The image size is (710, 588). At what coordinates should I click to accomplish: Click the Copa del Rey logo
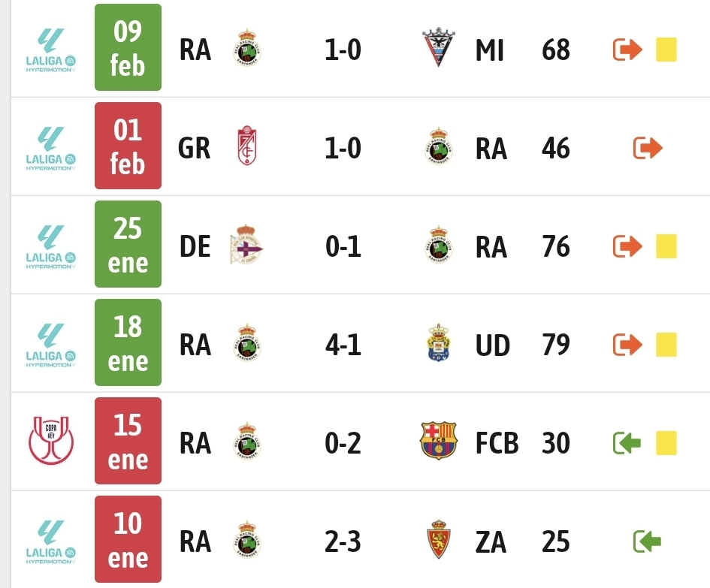[x=50, y=441]
